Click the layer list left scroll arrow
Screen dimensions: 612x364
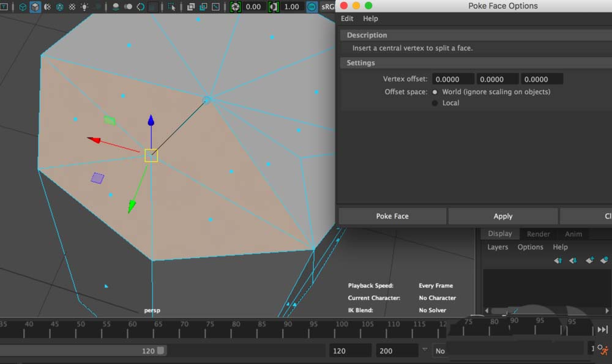[x=487, y=311]
